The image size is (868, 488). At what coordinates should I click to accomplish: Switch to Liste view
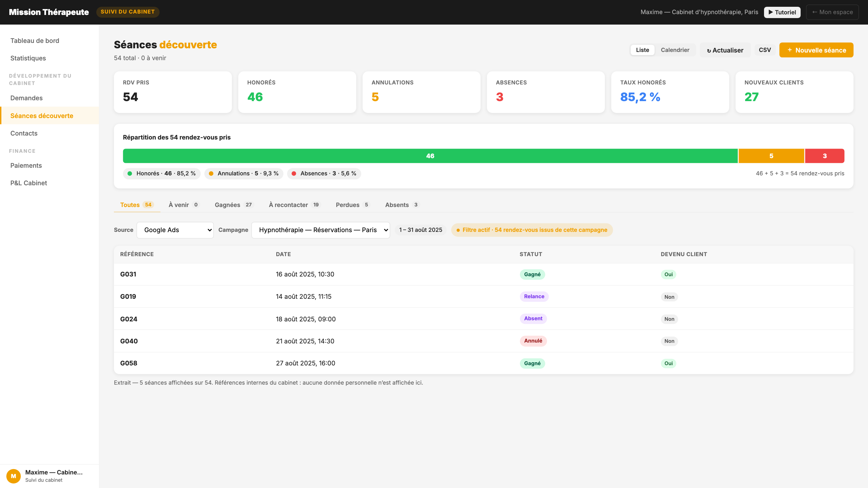coord(642,50)
